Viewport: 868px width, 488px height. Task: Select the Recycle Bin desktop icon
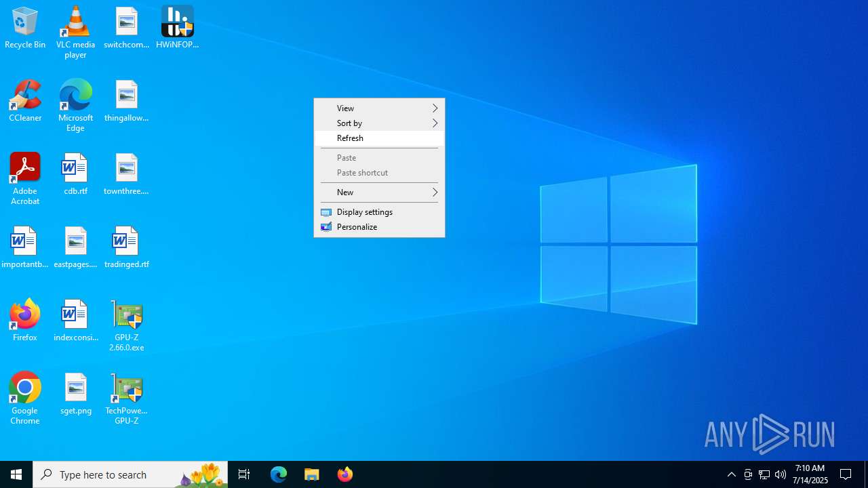click(25, 28)
